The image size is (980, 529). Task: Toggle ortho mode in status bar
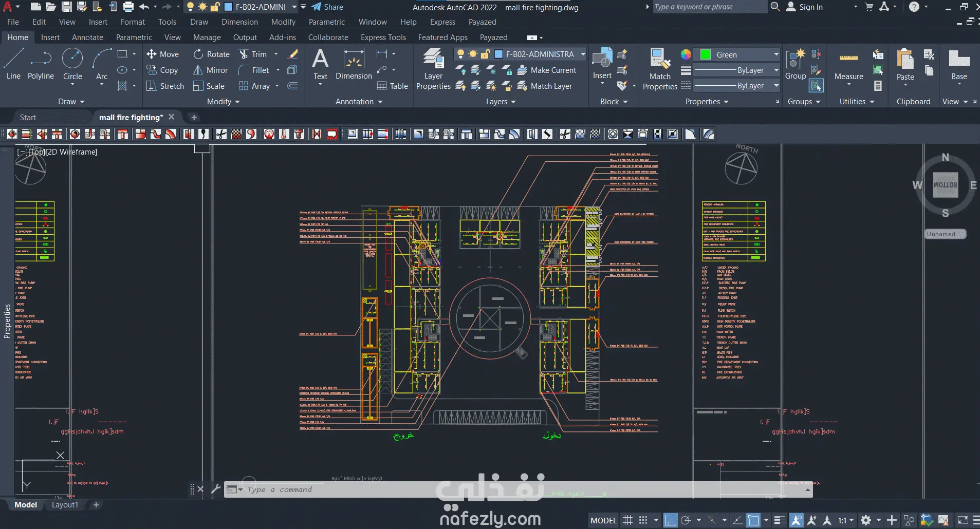[670, 520]
